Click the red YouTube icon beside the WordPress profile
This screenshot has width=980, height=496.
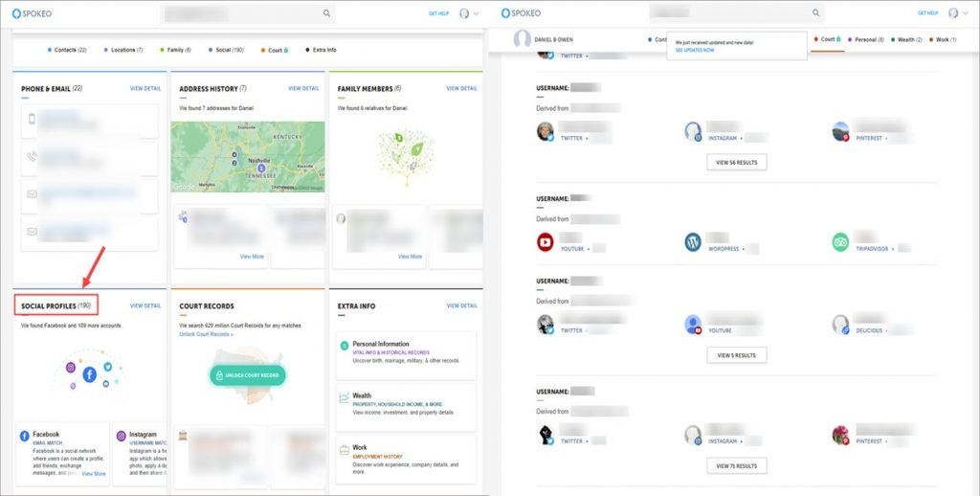545,242
